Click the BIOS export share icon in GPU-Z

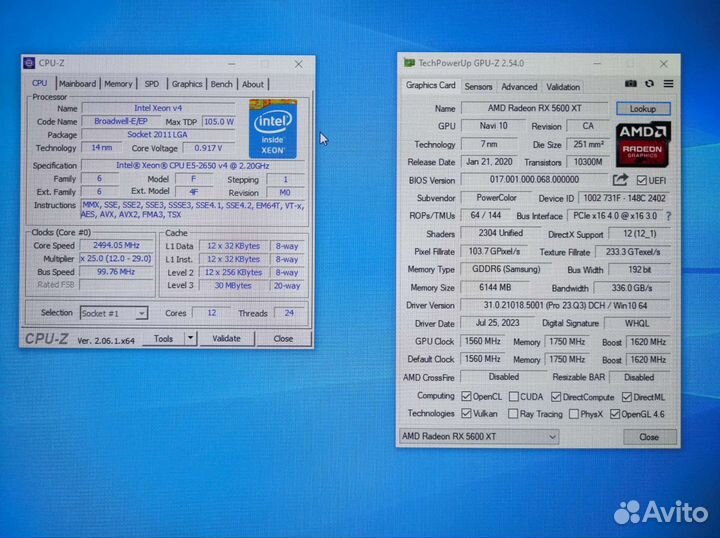[620, 179]
